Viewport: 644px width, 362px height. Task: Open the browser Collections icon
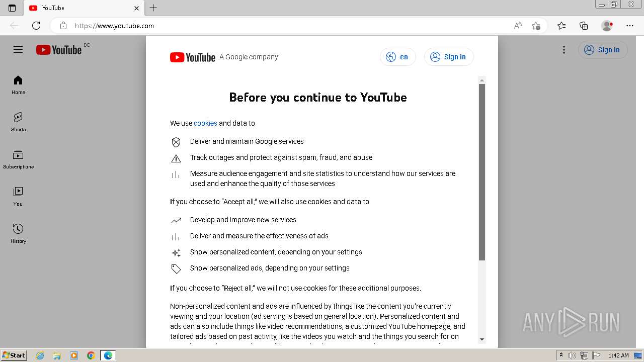point(584,26)
